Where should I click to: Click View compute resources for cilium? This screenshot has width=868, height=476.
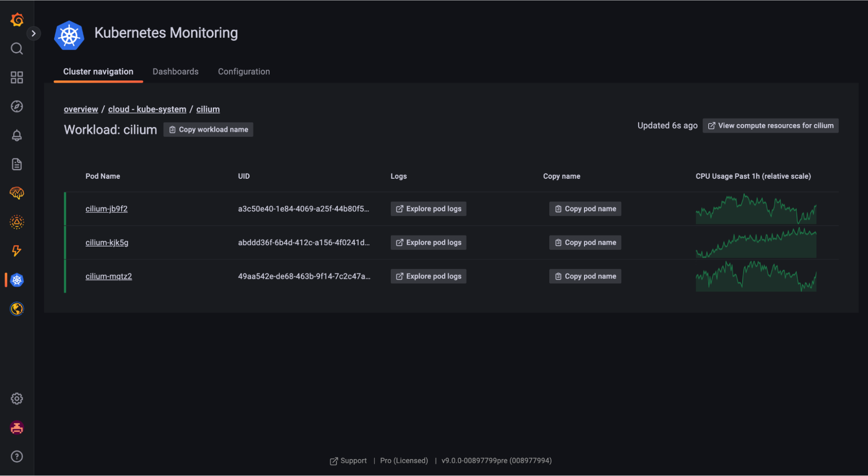tap(770, 125)
